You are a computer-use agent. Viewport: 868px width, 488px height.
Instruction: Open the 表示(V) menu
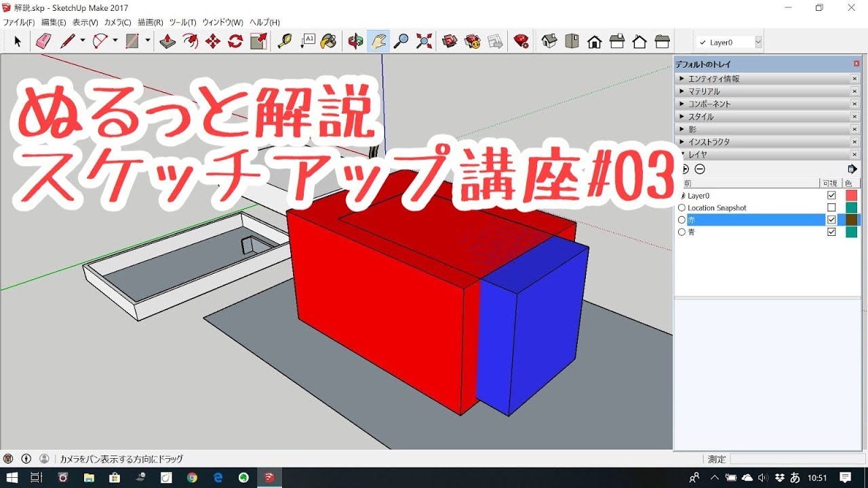[85, 22]
